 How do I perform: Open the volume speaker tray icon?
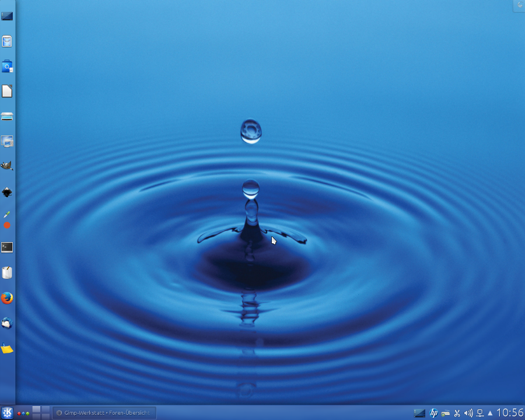[x=468, y=414]
